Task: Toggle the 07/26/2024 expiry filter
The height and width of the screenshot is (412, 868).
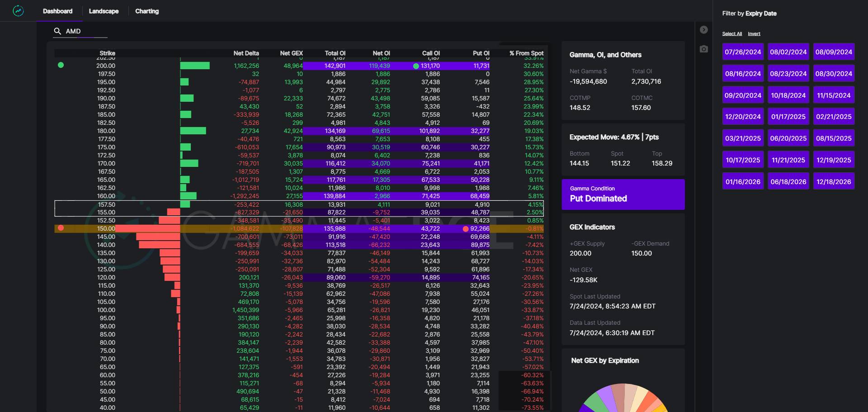Action: click(743, 52)
